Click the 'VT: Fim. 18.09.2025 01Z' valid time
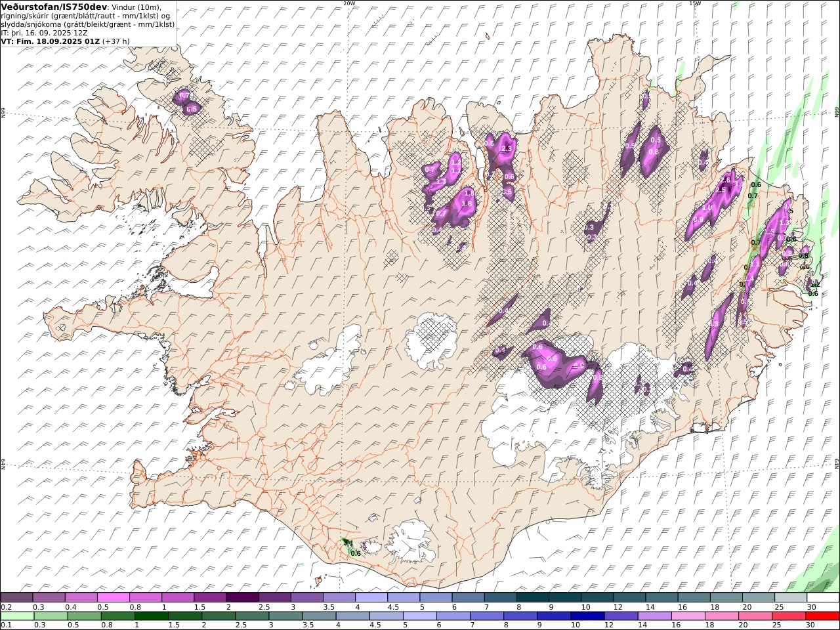The width and height of the screenshot is (840, 630). pos(51,41)
